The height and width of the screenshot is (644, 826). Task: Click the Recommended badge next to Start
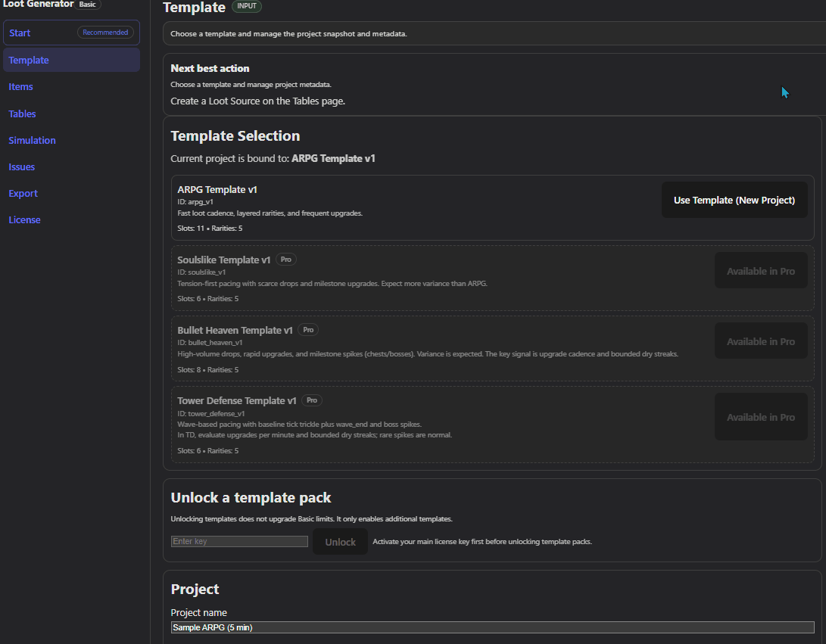106,33
